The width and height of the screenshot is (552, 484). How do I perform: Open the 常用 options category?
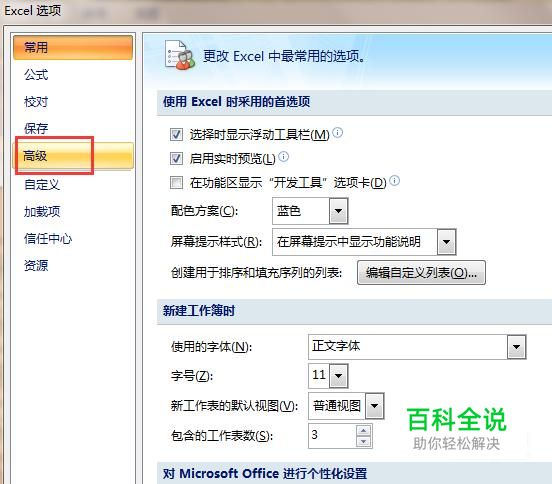73,47
